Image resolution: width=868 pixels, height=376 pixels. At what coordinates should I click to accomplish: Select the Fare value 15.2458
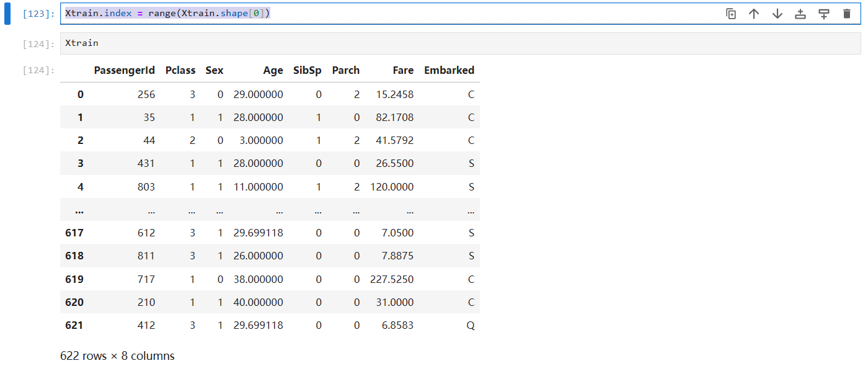(396, 94)
